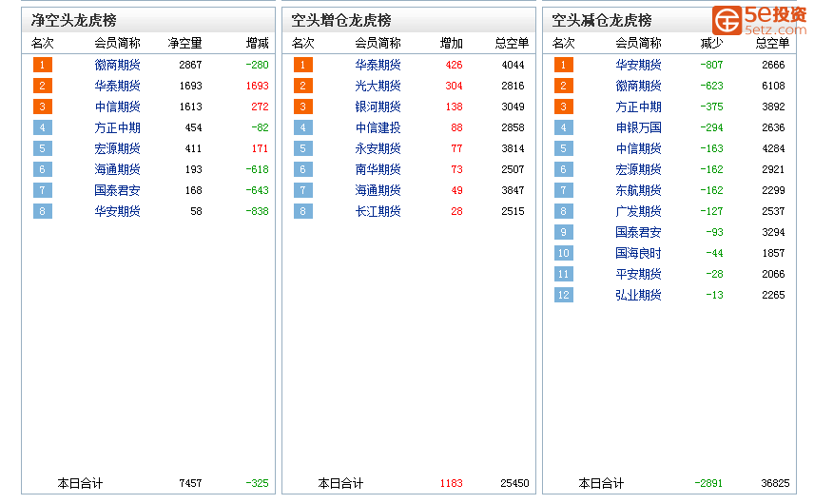Screen dimensions: 814x504
Task: Open the 中信建投 member link
Action: tap(378, 127)
